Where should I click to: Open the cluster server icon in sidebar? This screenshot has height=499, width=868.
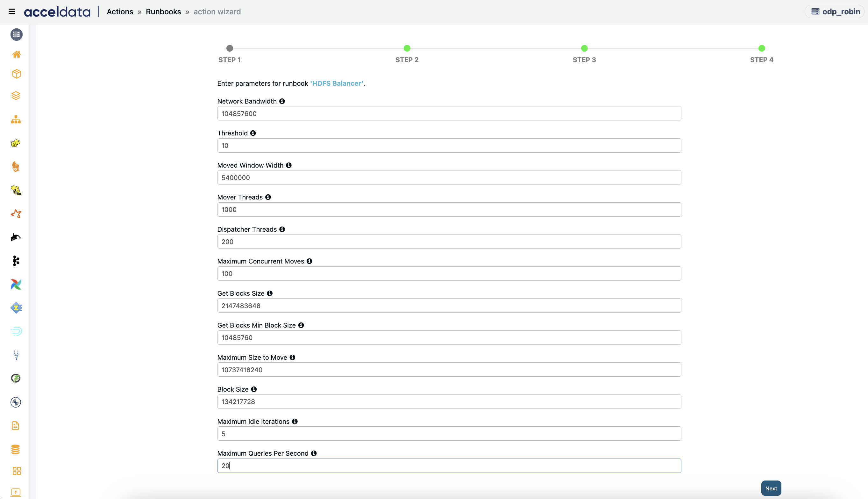(x=17, y=34)
